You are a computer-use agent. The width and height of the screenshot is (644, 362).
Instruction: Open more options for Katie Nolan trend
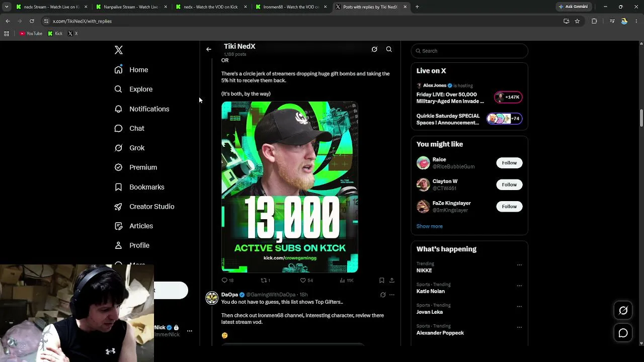pyautogui.click(x=519, y=286)
